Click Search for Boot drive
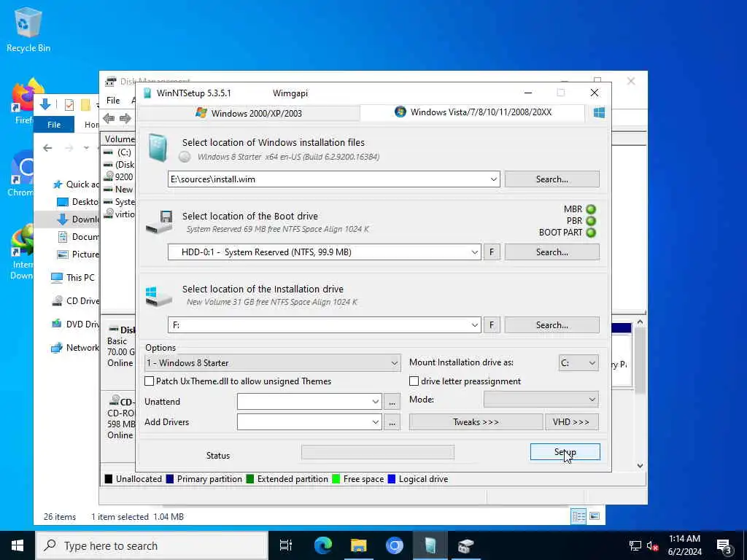The height and width of the screenshot is (560, 747). 551,252
